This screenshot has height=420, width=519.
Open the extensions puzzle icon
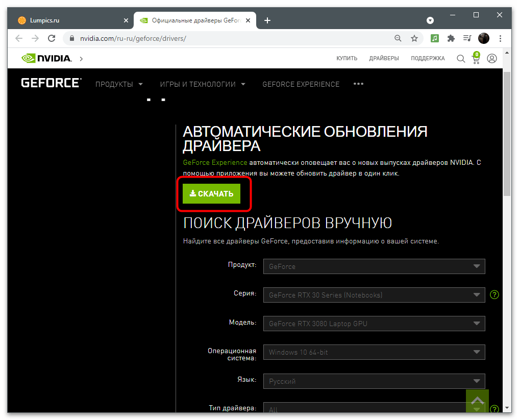click(451, 38)
